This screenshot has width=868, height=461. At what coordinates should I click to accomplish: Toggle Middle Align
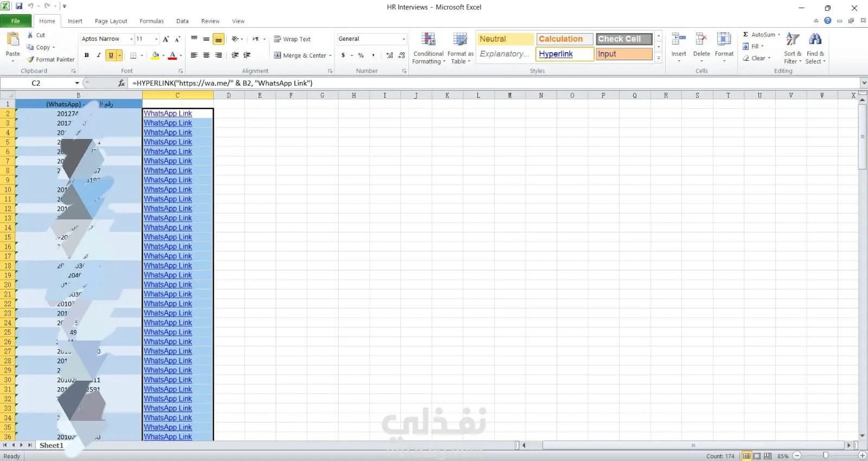206,39
